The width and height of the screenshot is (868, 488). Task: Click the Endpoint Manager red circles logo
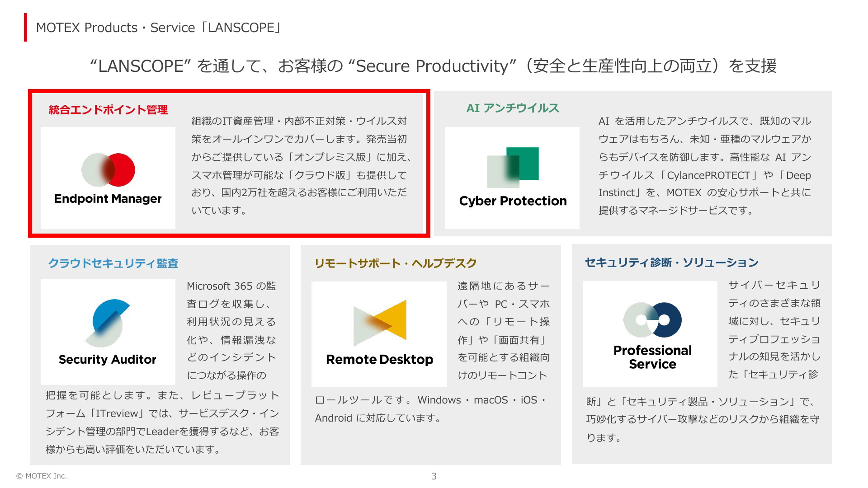(x=108, y=170)
